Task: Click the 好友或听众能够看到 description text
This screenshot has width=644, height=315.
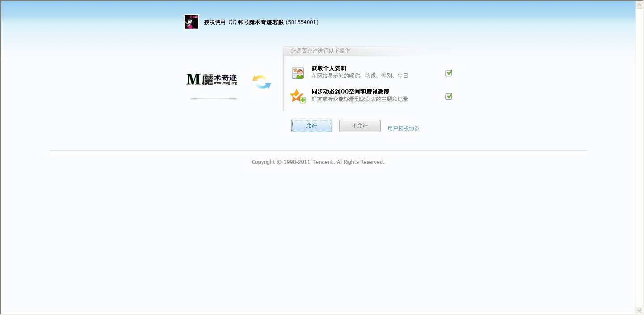Action: (x=360, y=99)
